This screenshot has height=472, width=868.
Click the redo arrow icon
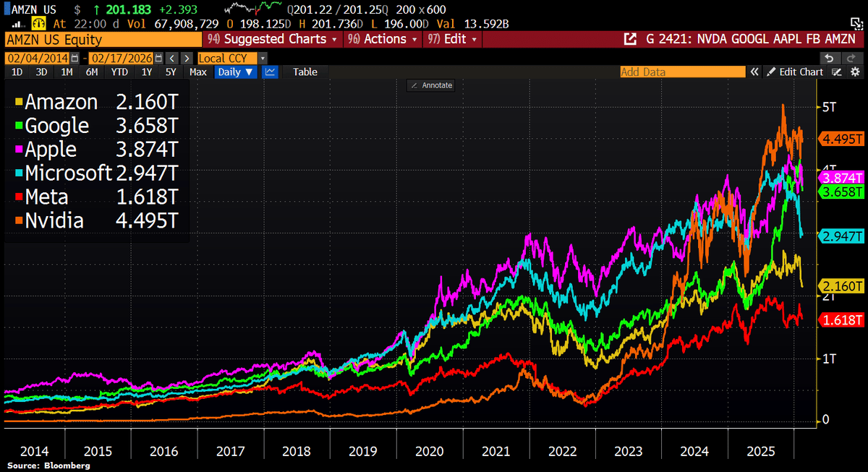[x=851, y=58]
